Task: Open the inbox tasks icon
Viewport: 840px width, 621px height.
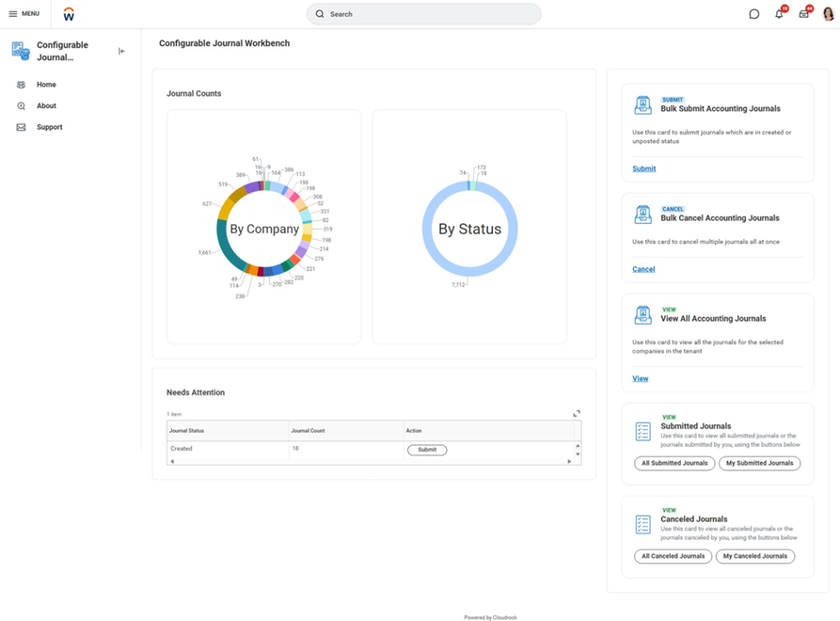Action: coord(804,13)
